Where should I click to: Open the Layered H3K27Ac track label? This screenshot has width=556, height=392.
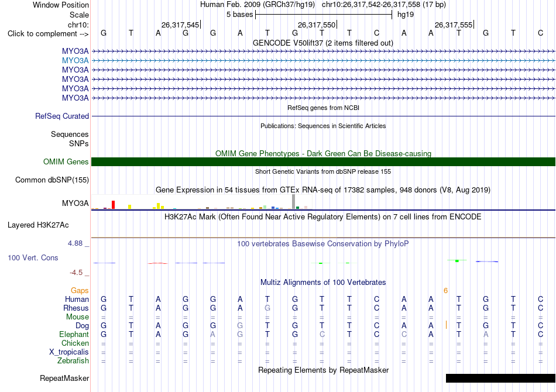click(38, 225)
